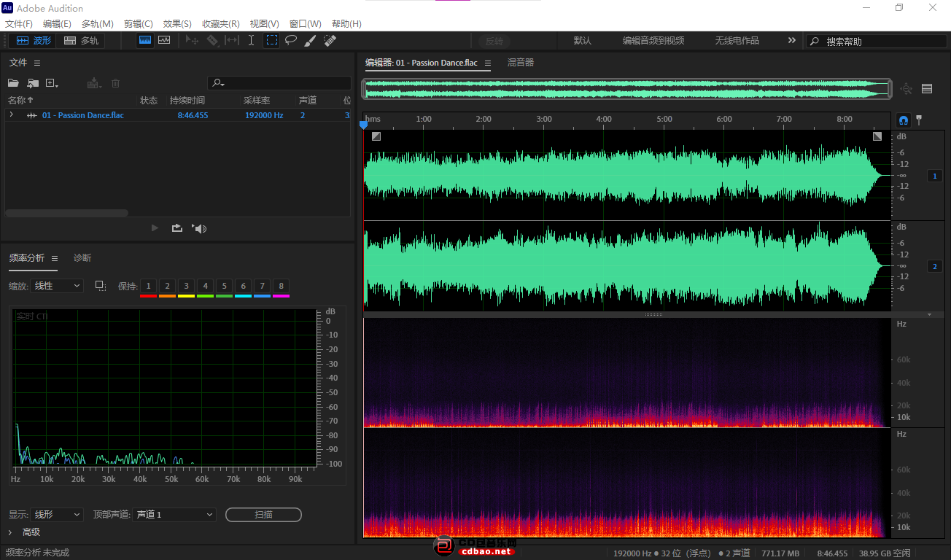This screenshot has height=560, width=951.
Task: Toggle hold button 8 (magenta)
Action: [x=281, y=286]
